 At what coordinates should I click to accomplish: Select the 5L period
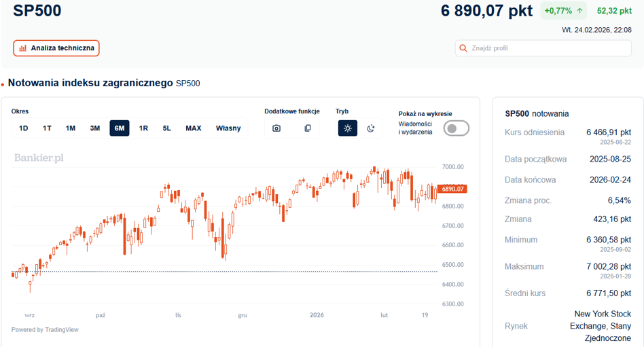(x=166, y=128)
